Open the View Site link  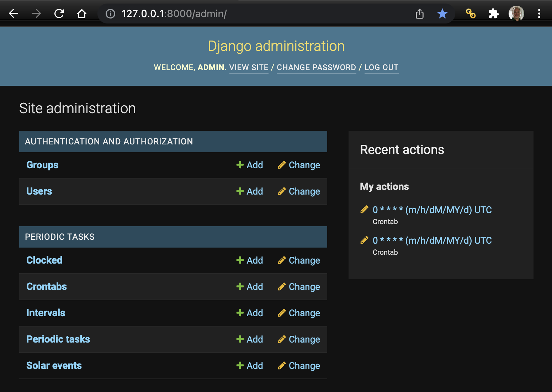coord(249,67)
